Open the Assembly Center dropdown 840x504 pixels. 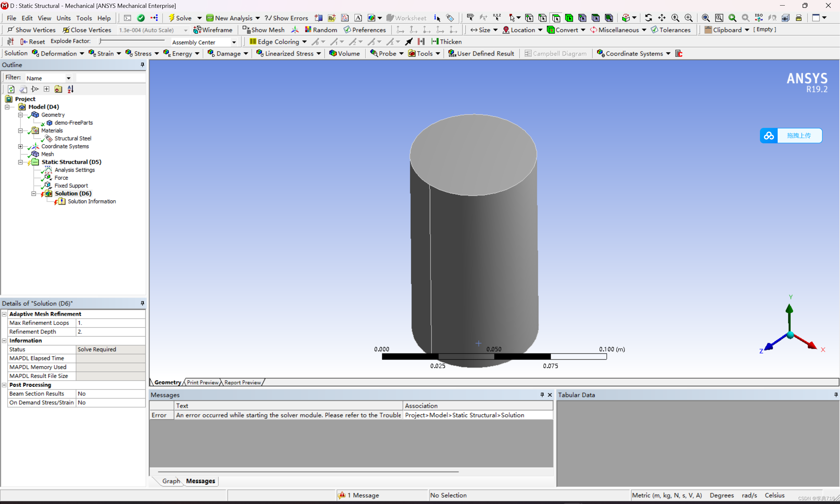[234, 42]
